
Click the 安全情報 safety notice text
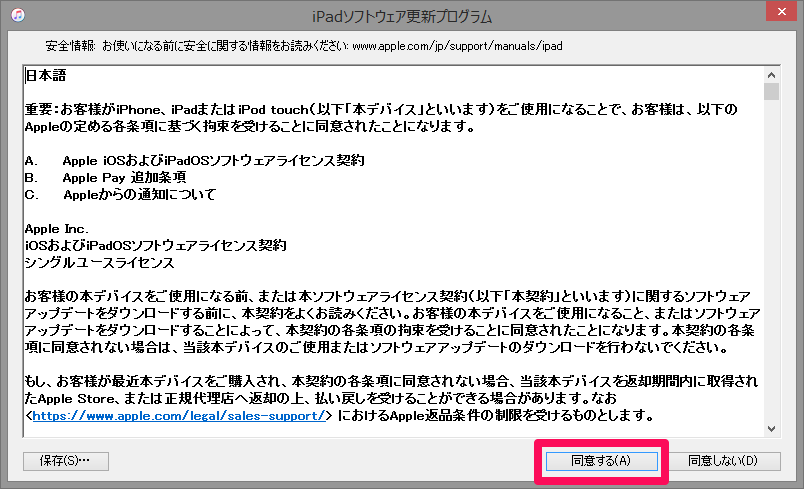304,46
